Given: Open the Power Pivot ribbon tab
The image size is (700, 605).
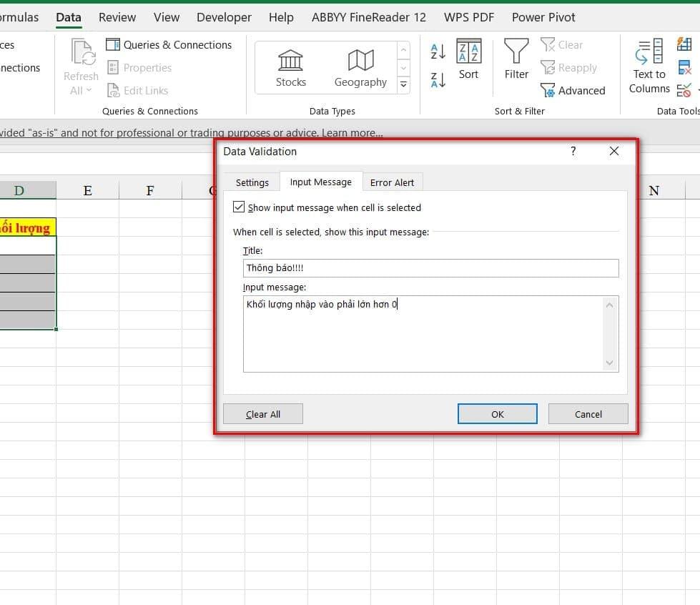Looking at the screenshot, I should 543,17.
